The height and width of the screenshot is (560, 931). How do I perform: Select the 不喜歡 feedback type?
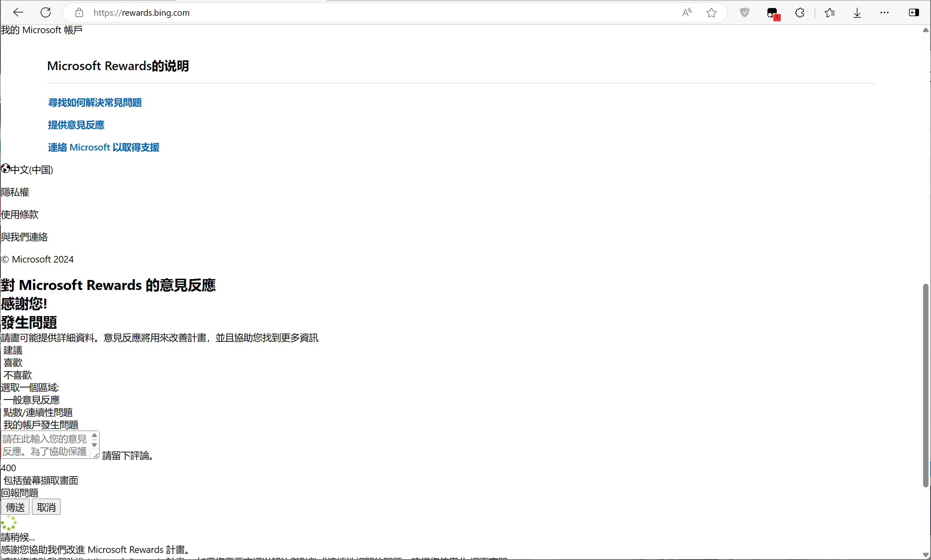pos(17,375)
